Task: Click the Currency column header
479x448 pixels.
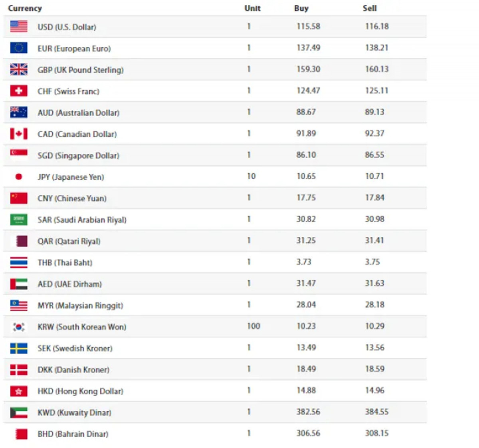Action: [x=25, y=8]
